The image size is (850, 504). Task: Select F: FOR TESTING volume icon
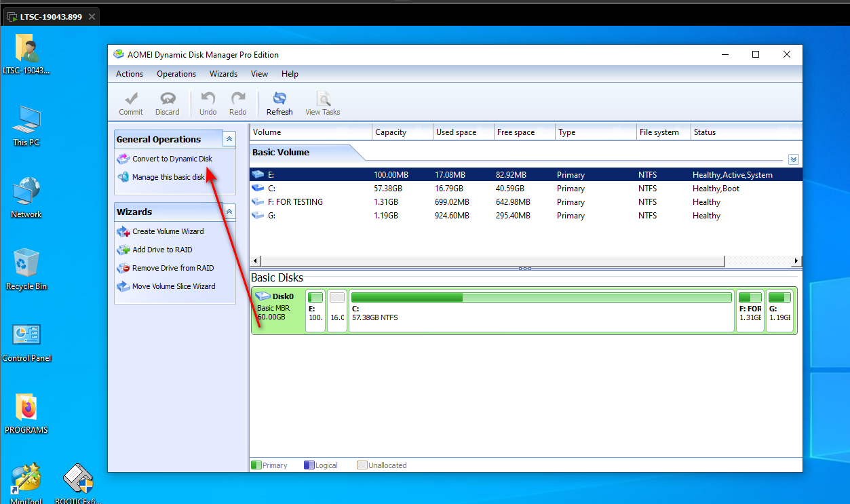pos(258,201)
